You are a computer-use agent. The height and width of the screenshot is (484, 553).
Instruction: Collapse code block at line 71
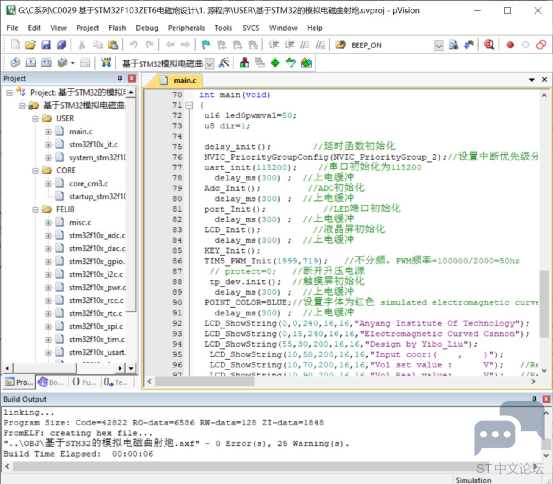click(189, 105)
